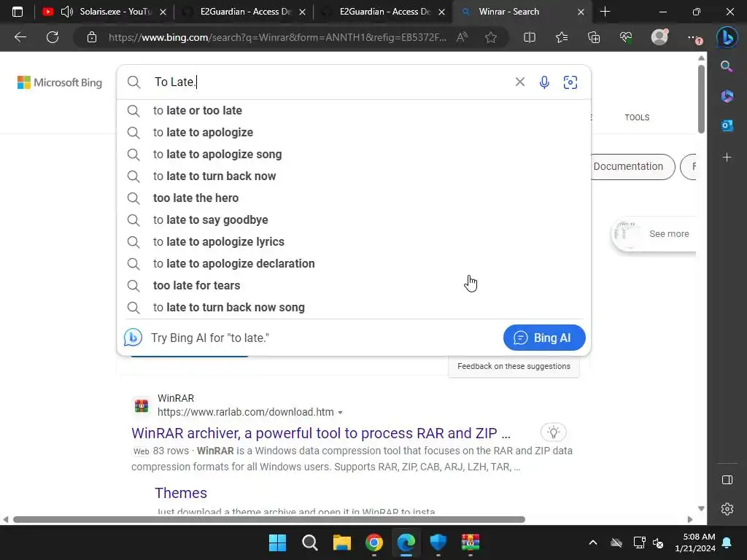
Task: Open visual search camera icon
Action: pos(570,82)
